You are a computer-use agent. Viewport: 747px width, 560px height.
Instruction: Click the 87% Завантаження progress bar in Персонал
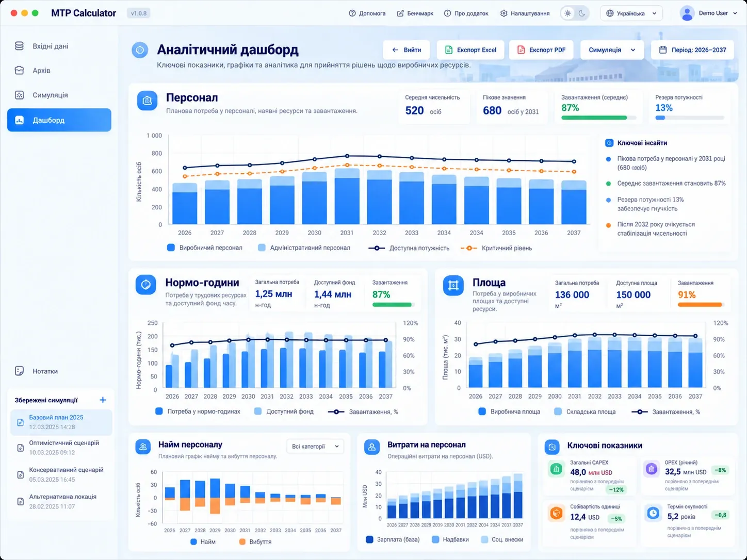point(598,118)
